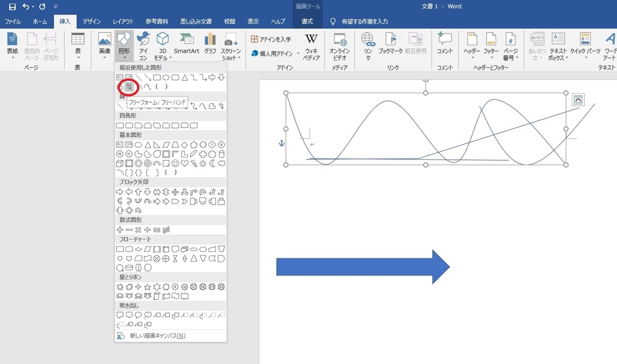The height and width of the screenshot is (364, 617).
Task: Switch to the 校閲 tab
Action: pyautogui.click(x=230, y=22)
